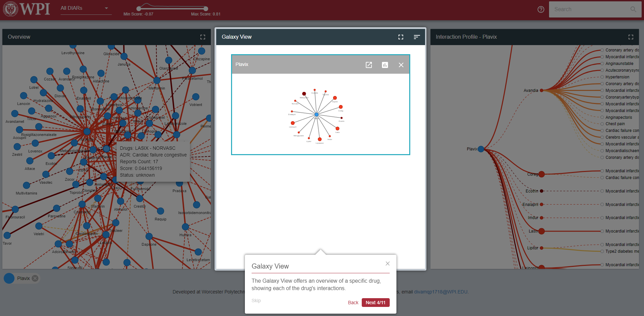Select the Coreg node in Interaction Profile
This screenshot has height=316, width=644.
tap(542, 174)
